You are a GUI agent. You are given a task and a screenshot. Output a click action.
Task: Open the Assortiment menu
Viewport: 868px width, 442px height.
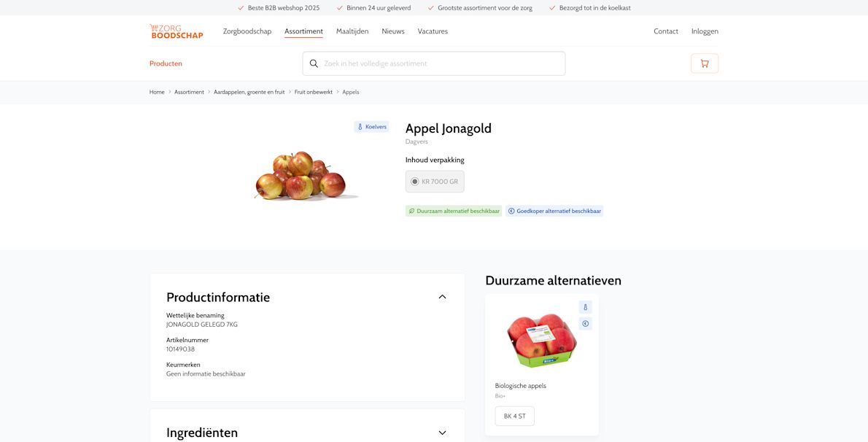304,31
